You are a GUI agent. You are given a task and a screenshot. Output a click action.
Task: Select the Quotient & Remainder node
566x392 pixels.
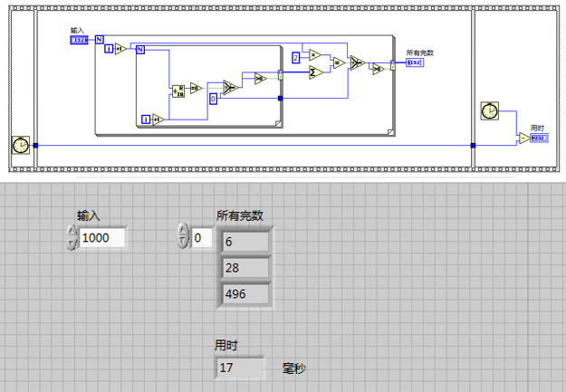pos(178,91)
